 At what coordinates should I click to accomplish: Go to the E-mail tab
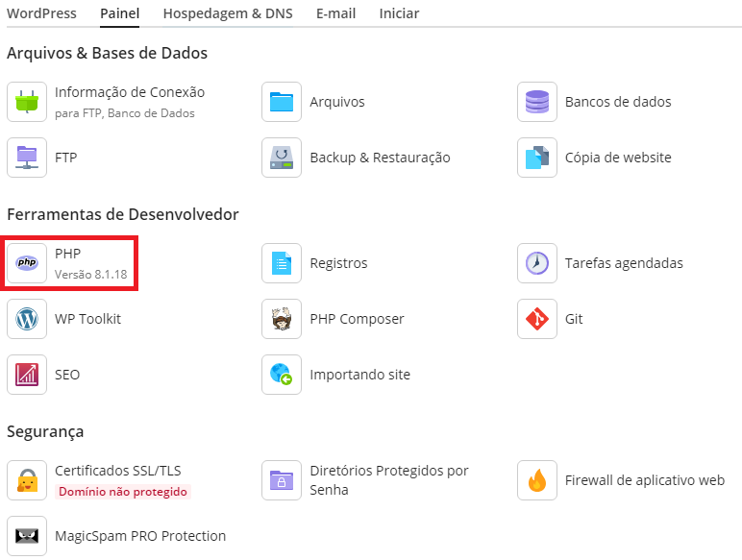(x=336, y=13)
